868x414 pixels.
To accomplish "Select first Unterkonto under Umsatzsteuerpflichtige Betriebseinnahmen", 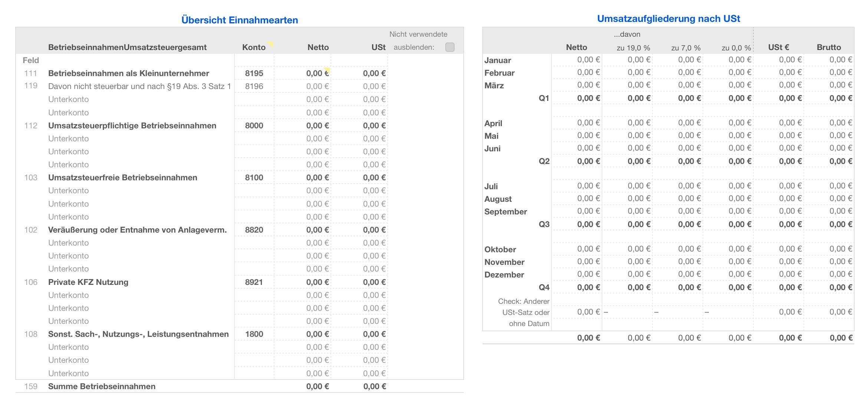I will (x=69, y=138).
